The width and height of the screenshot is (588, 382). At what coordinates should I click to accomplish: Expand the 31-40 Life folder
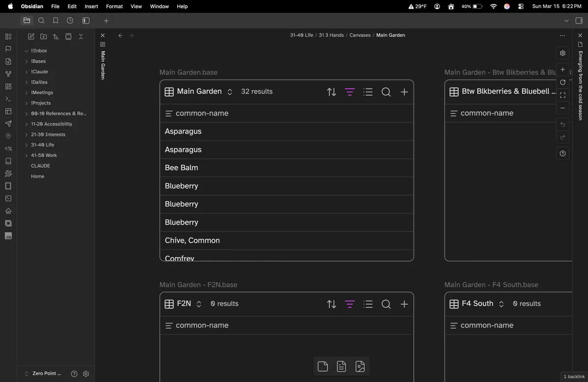(26, 145)
